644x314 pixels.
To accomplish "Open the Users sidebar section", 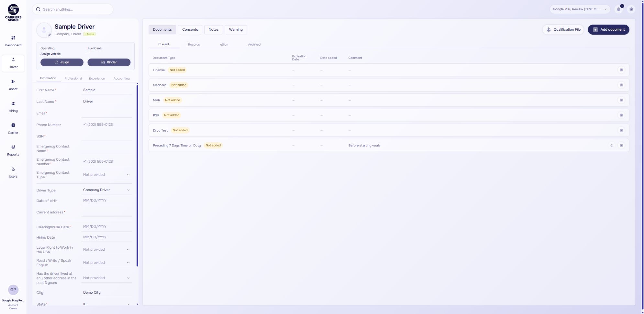I will [x=13, y=172].
